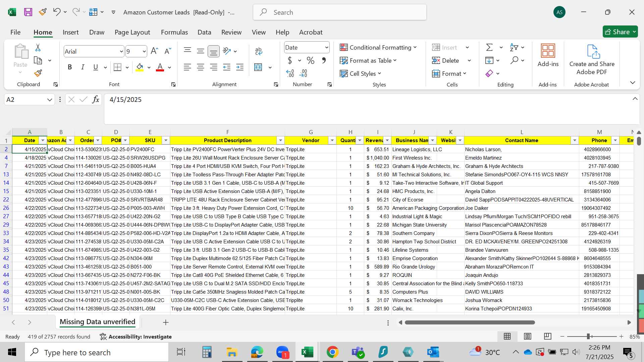Viewport: 644px width, 362px height.
Task: Apply Comma Style format
Action: click(x=324, y=61)
